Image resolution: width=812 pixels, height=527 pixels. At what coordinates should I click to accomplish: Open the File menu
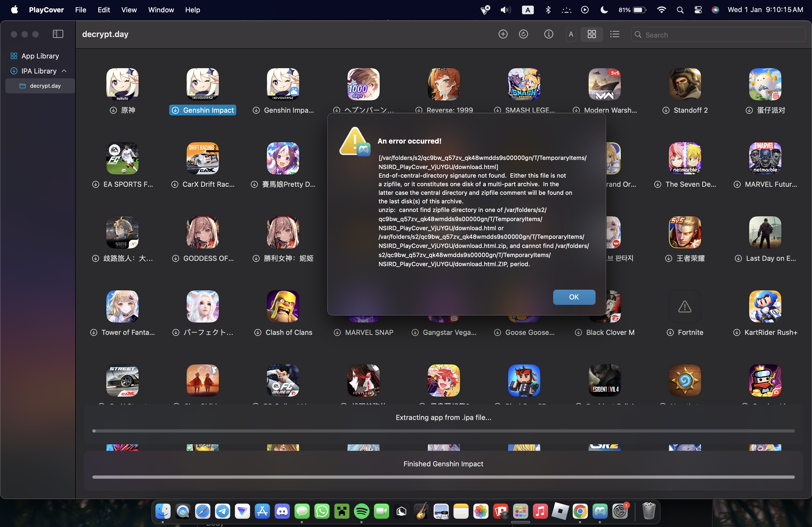81,10
